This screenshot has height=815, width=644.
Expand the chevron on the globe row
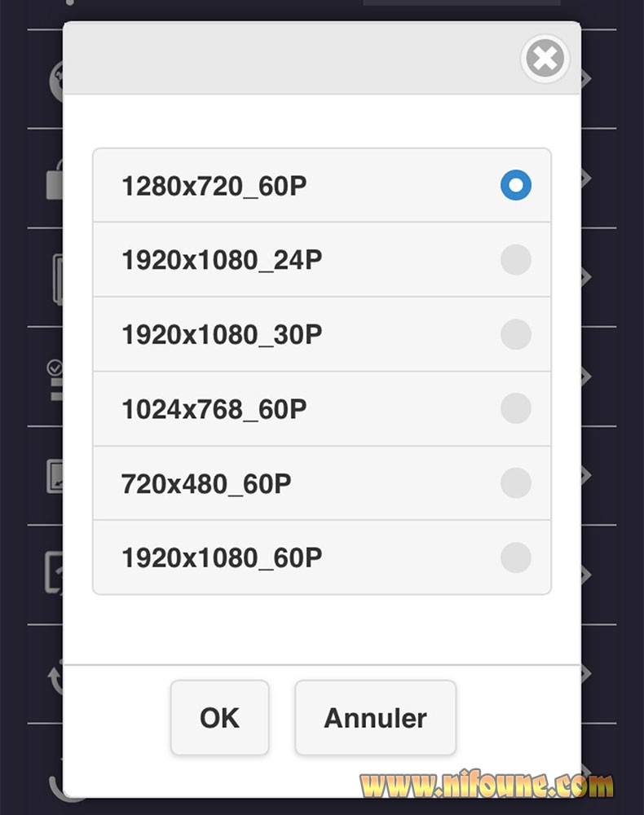click(586, 78)
